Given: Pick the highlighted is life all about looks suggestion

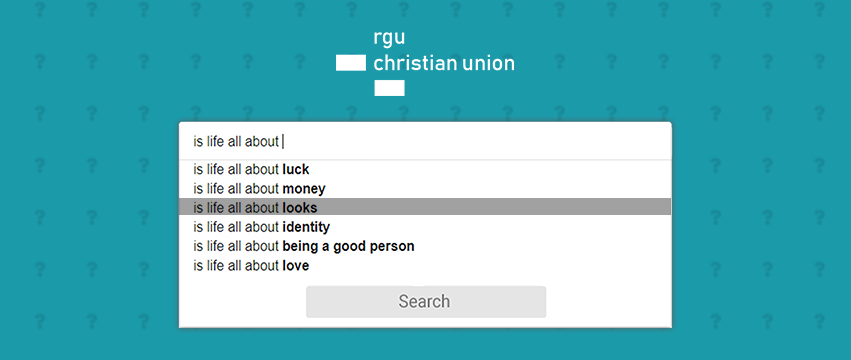Looking at the screenshot, I should tap(425, 207).
